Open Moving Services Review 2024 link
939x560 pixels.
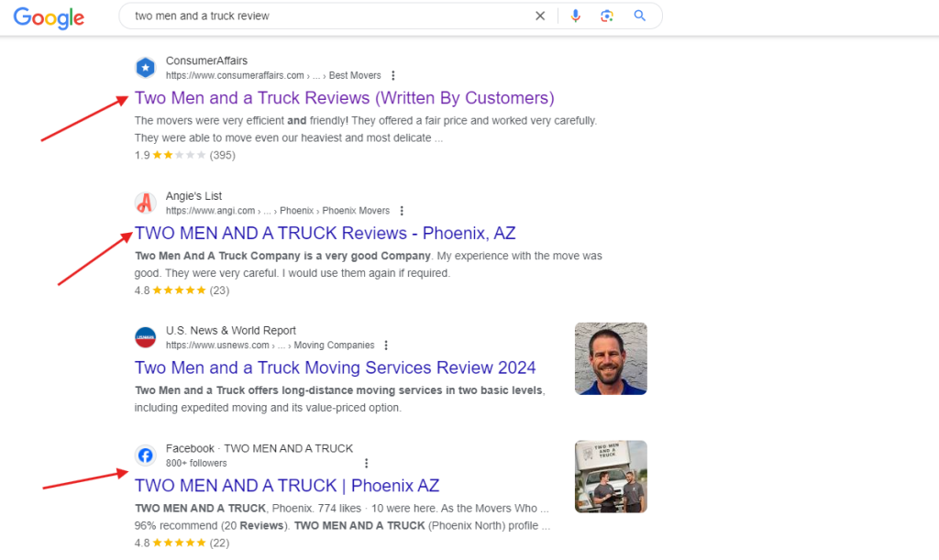coord(335,368)
